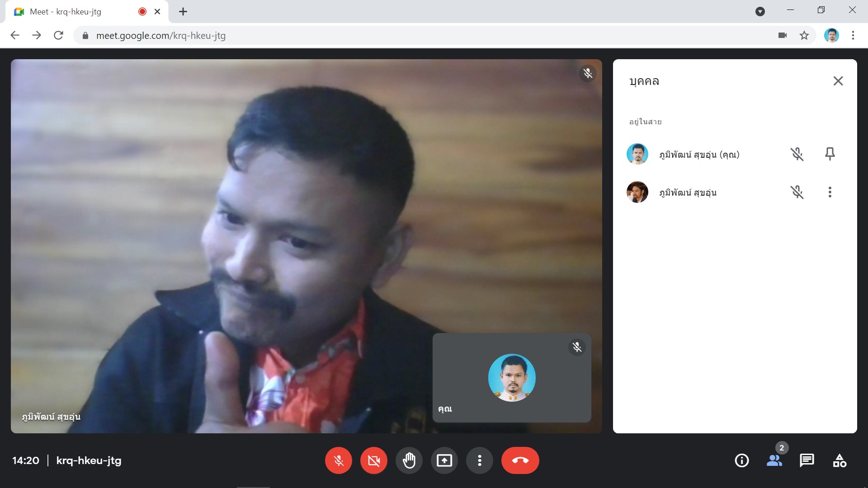Toggle the people panel icon with badge 2

tap(774, 460)
